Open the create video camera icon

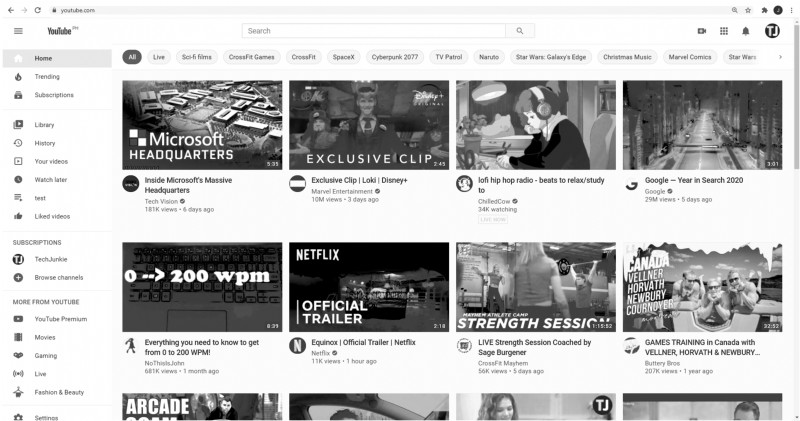[x=702, y=31]
